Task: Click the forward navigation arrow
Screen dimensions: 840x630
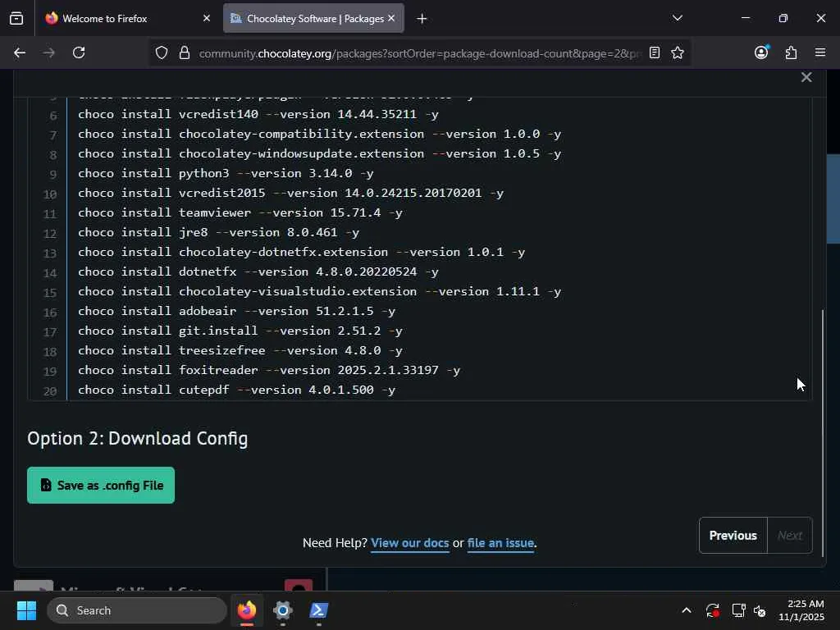Action: pyautogui.click(x=48, y=52)
